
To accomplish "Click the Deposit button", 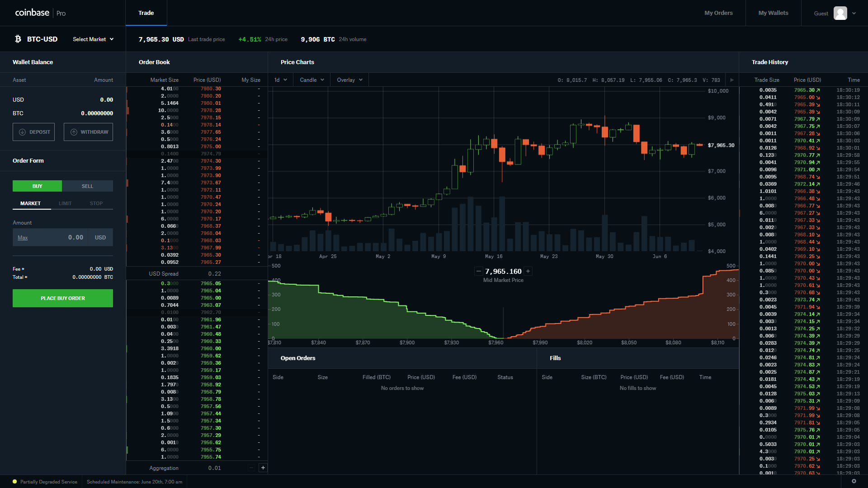I will point(33,132).
